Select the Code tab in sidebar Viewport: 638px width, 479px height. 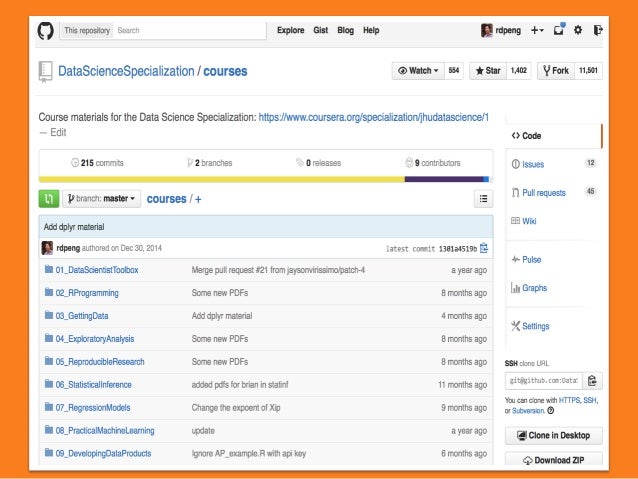point(553,136)
